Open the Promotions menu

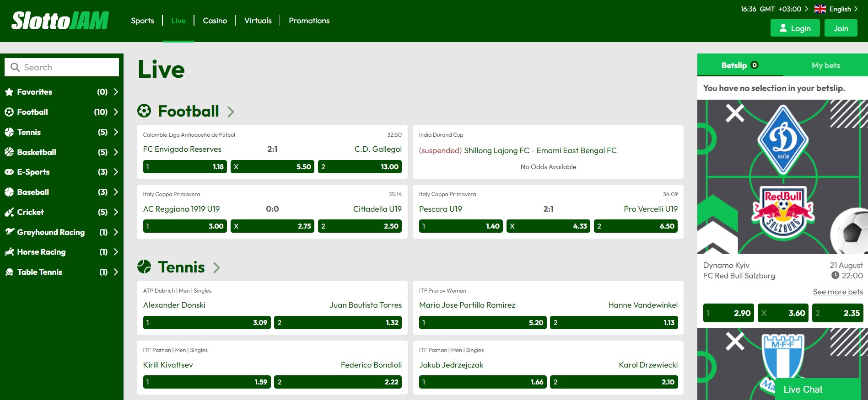tap(309, 21)
